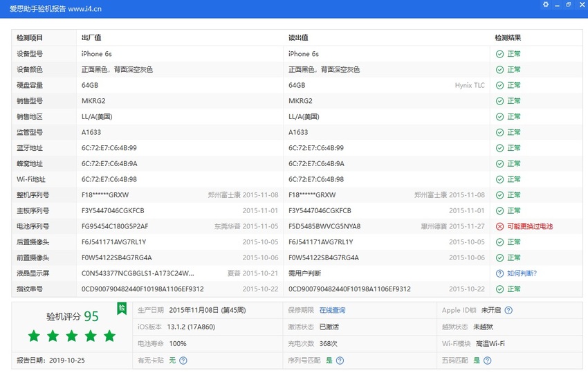Select the 高温Wi-Fi module value
The height and width of the screenshot is (373, 588).
pos(490,344)
